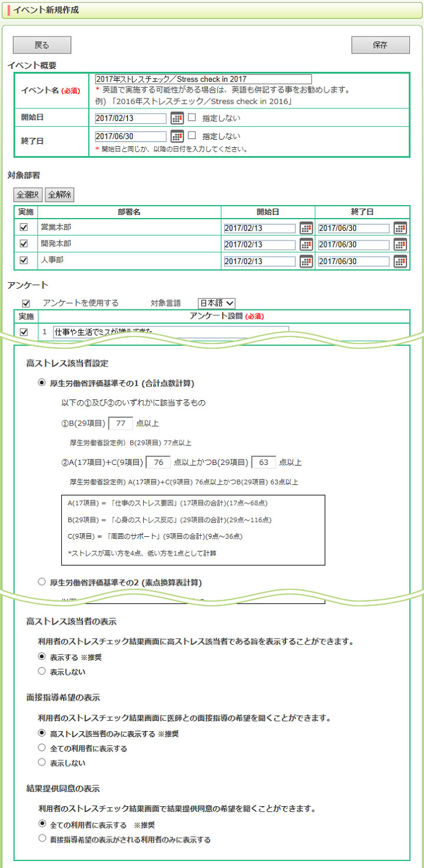
Task: Open calendar picker for event 開始日
Action: (x=177, y=118)
